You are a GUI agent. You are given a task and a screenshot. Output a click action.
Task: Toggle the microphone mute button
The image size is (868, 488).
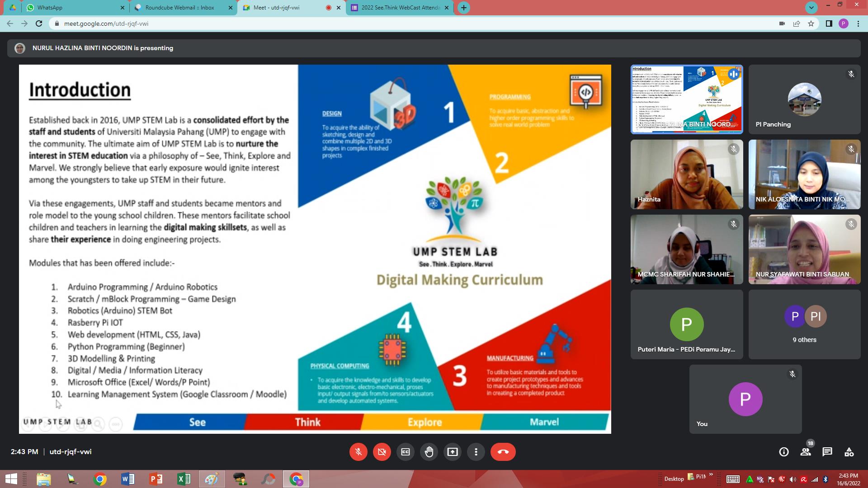(x=359, y=452)
